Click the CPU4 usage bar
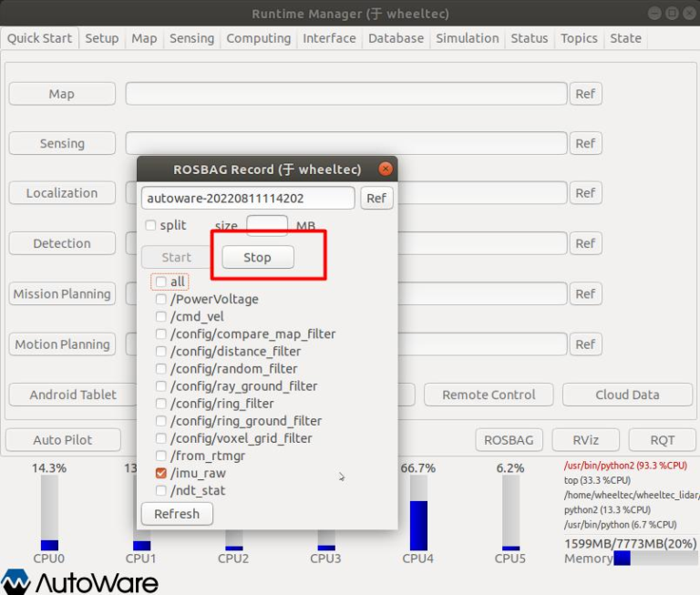700x595 pixels. [x=418, y=512]
